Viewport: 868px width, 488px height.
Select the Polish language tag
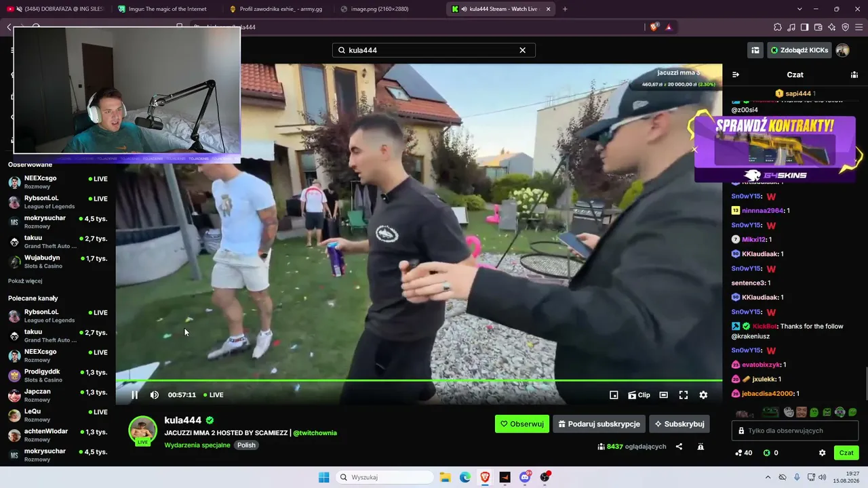pos(246,445)
